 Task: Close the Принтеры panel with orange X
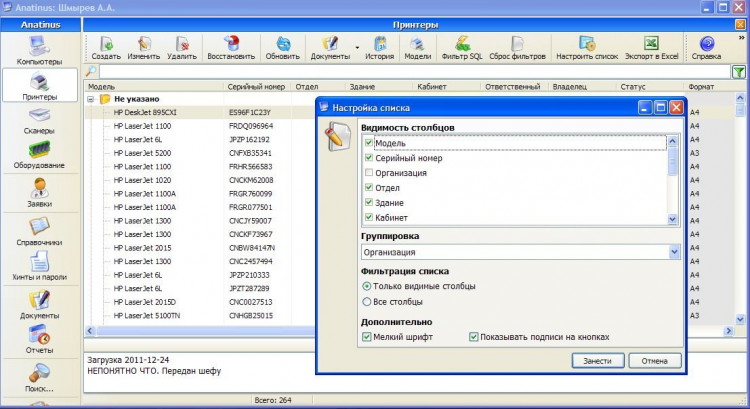[x=739, y=24]
